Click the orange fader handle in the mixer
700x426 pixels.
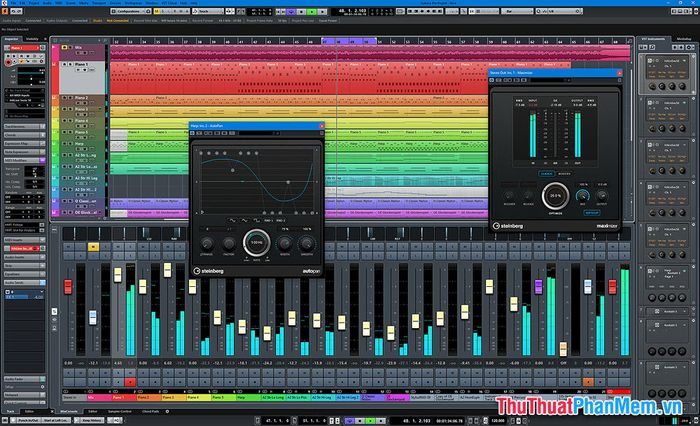pyautogui.click(x=563, y=349)
